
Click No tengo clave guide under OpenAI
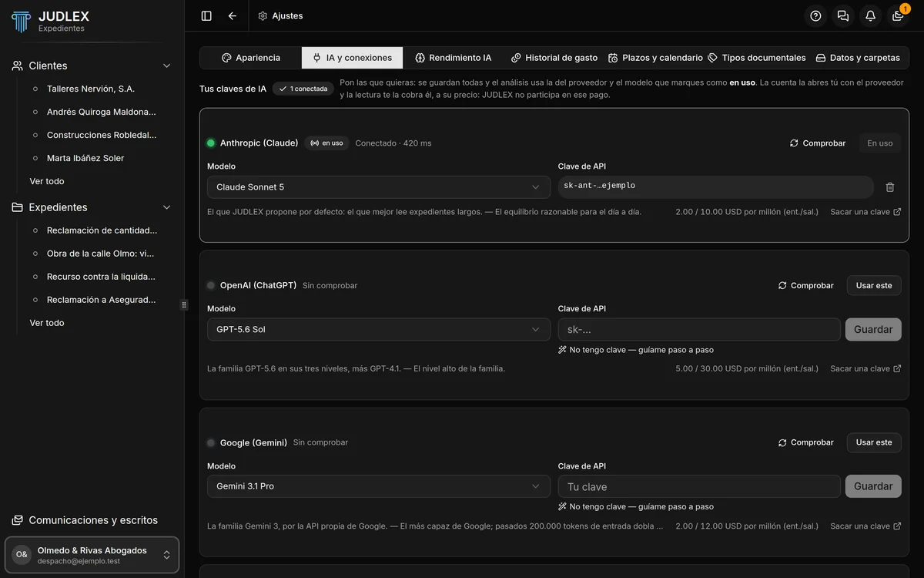click(636, 350)
